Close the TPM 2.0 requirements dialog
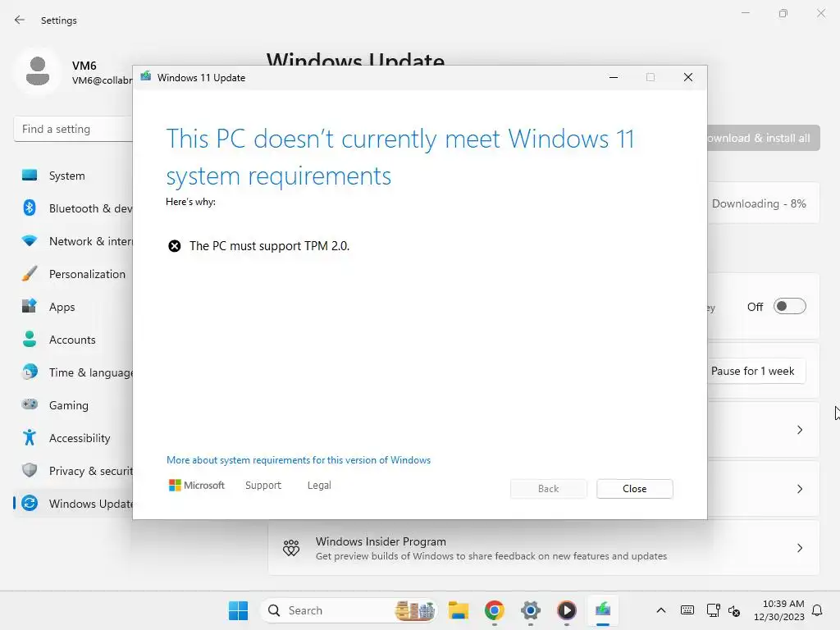The image size is (840, 630). 634,489
